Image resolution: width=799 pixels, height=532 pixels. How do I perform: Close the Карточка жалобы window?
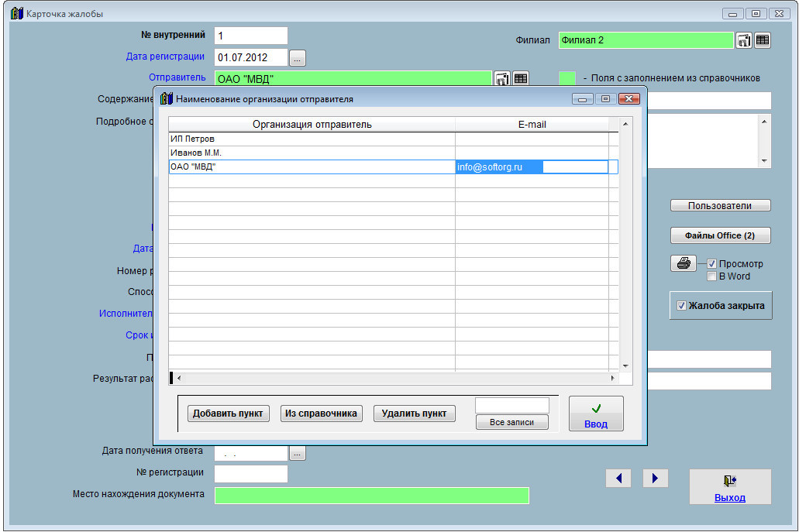click(780, 14)
